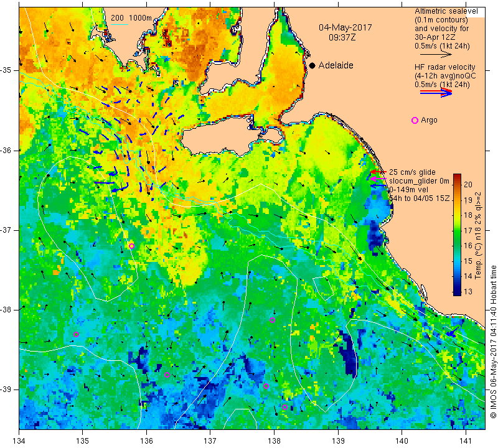Image resolution: width=498 pixels, height=448 pixels.
Task: Click the longitude axis label '135'
Action: (83, 441)
